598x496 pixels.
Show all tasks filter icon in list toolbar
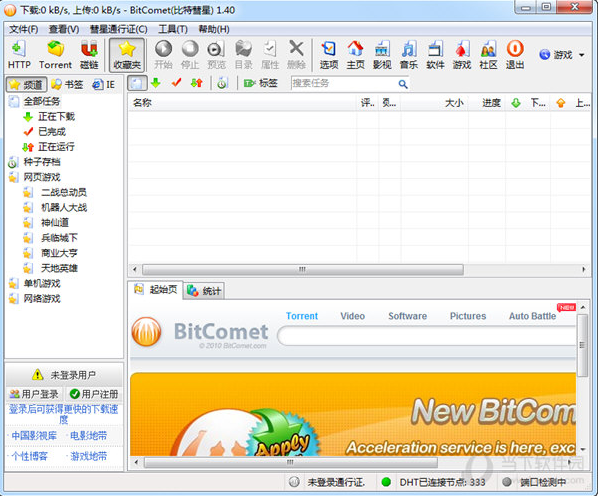point(137,83)
